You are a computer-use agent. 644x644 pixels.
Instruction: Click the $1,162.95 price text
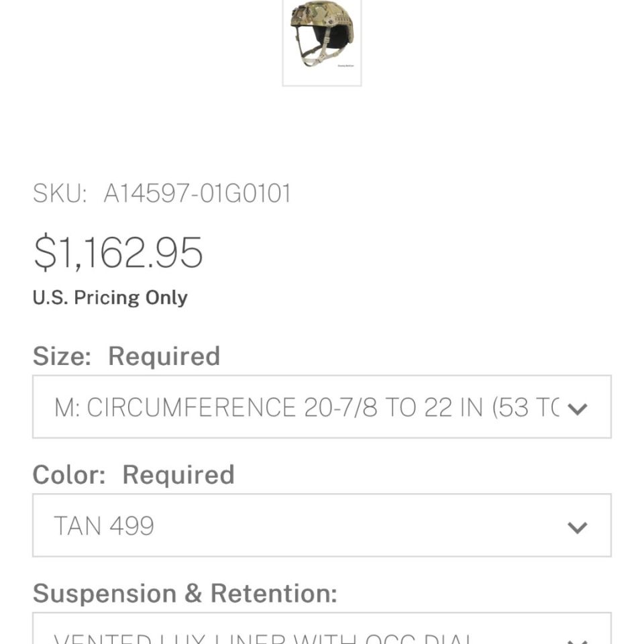118,253
